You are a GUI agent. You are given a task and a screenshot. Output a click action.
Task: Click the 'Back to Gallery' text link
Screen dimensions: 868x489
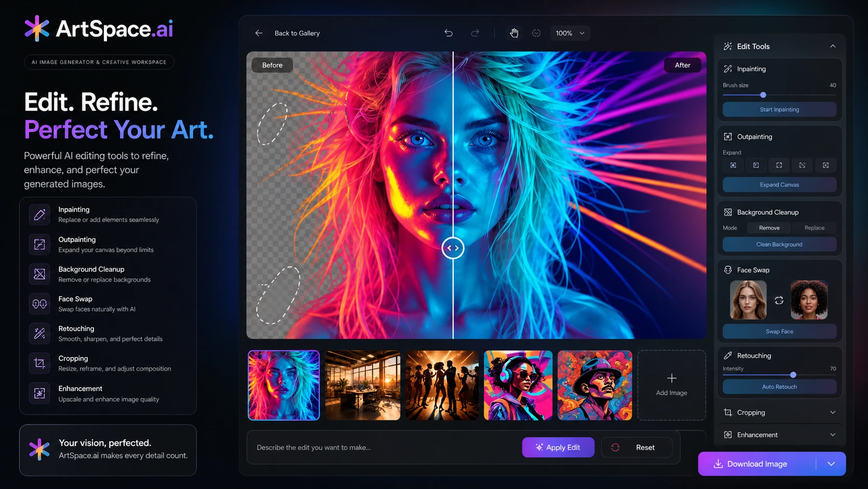click(297, 33)
